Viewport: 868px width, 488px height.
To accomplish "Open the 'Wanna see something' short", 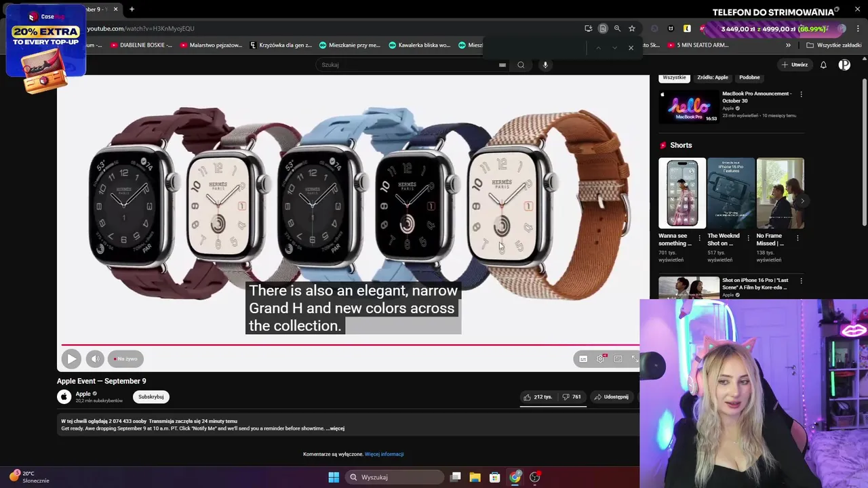I will click(x=682, y=193).
